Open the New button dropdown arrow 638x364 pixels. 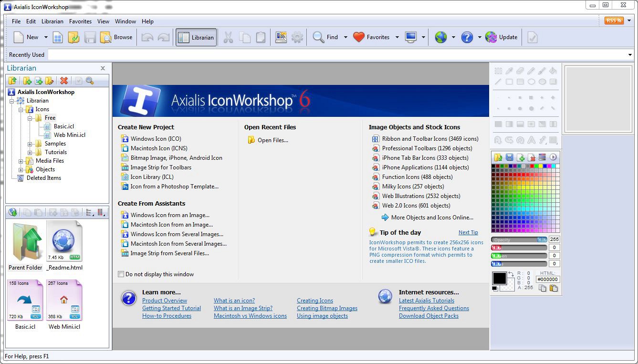click(x=46, y=37)
